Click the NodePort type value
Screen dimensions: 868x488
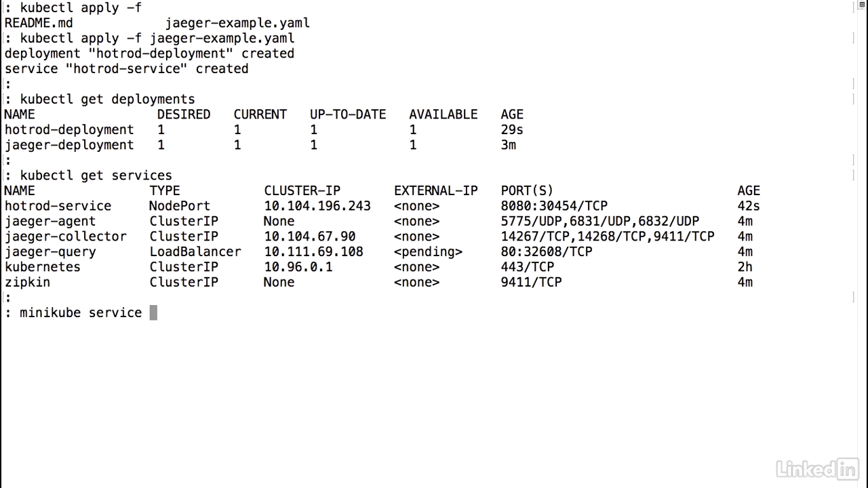tap(180, 206)
